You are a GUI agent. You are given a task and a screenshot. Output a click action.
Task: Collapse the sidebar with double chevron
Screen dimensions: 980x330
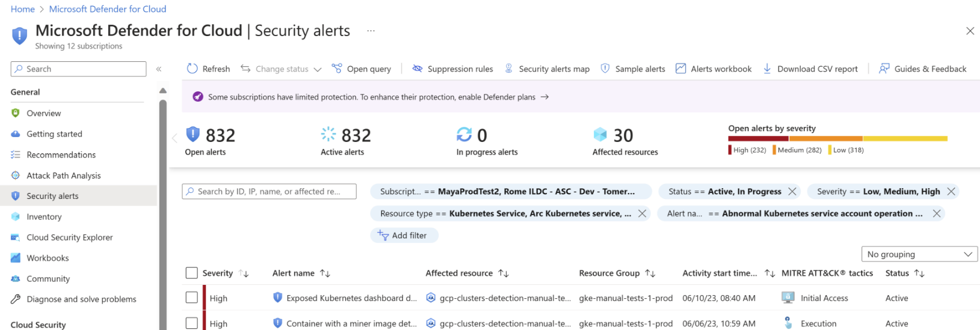pos(159,69)
